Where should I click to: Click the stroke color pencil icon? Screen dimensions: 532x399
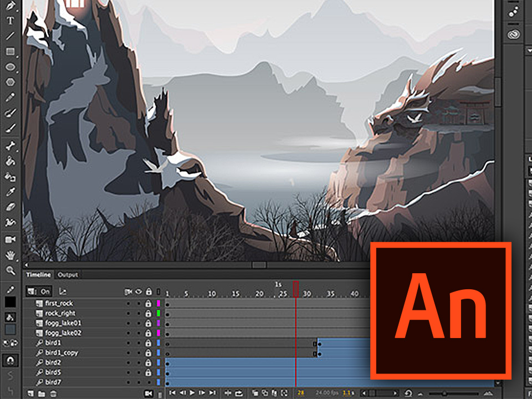tap(11, 289)
